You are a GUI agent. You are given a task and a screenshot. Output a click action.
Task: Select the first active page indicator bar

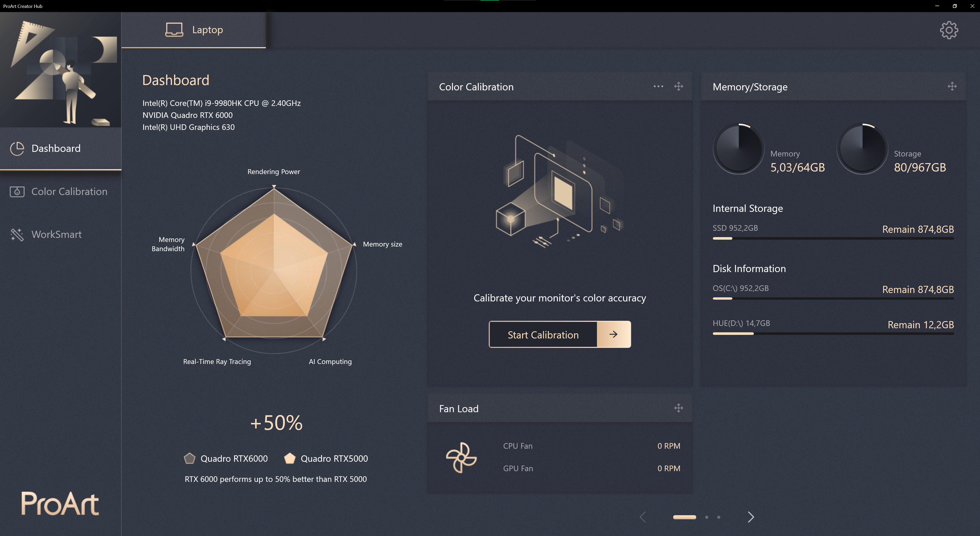pos(684,517)
